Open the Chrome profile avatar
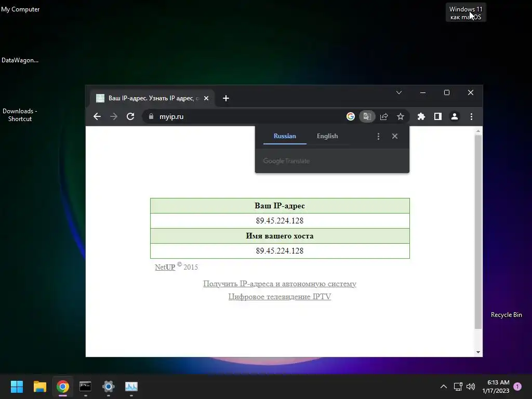The height and width of the screenshot is (399, 532). pyautogui.click(x=455, y=116)
